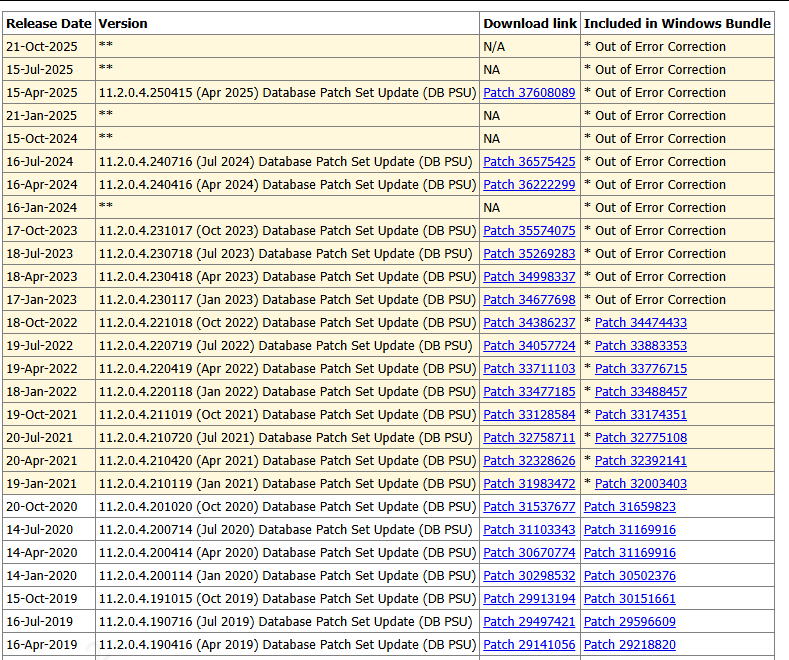Open Windows bundle Patch 32775108
789x660 pixels.
641,438
